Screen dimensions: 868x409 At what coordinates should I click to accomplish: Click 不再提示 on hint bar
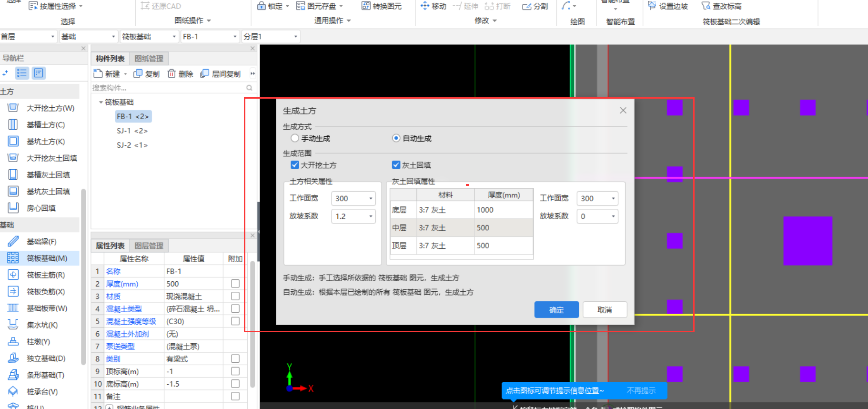(641, 390)
